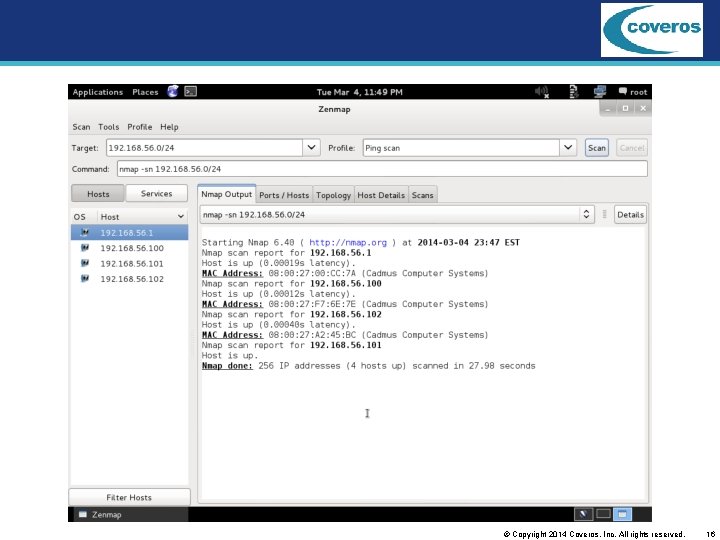Expand the Profile dropdown list
The width and height of the screenshot is (720, 540).
pyautogui.click(x=568, y=147)
